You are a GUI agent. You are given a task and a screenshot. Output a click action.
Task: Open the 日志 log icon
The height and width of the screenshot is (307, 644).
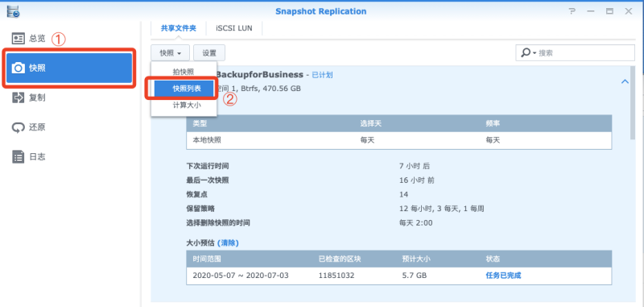click(x=19, y=157)
